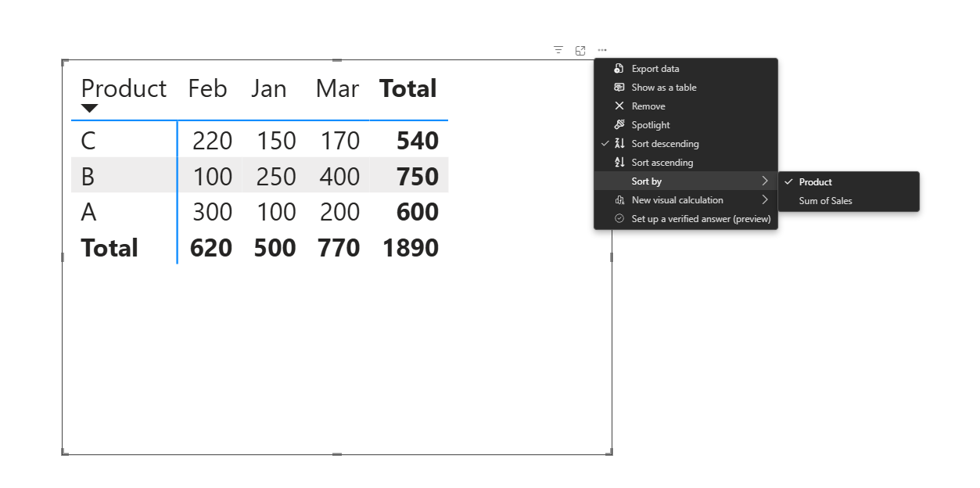
Task: Click cell value 300
Action: pos(213,212)
